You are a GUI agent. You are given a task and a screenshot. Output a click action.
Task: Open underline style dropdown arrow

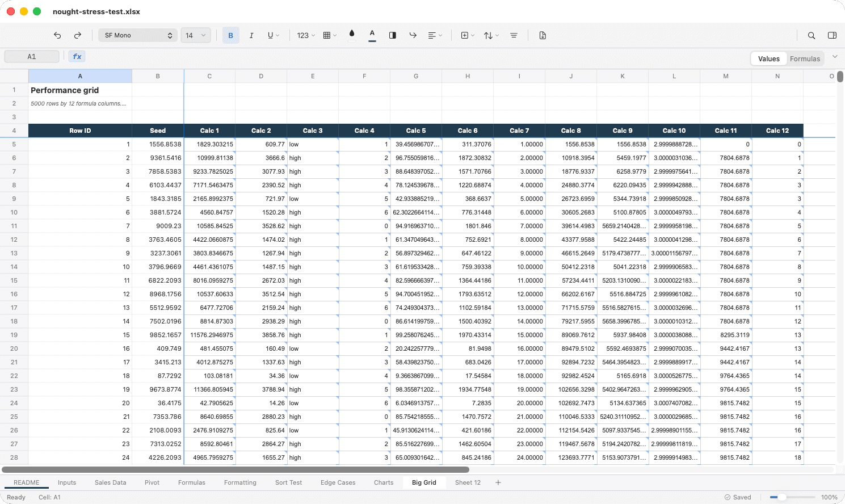pos(278,35)
